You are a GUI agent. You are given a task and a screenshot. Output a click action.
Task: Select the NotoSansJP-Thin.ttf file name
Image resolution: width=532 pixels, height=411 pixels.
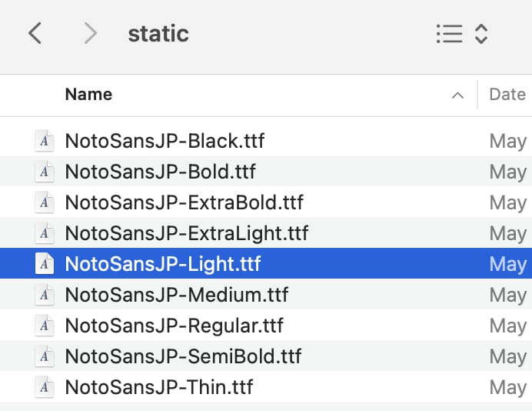[158, 387]
